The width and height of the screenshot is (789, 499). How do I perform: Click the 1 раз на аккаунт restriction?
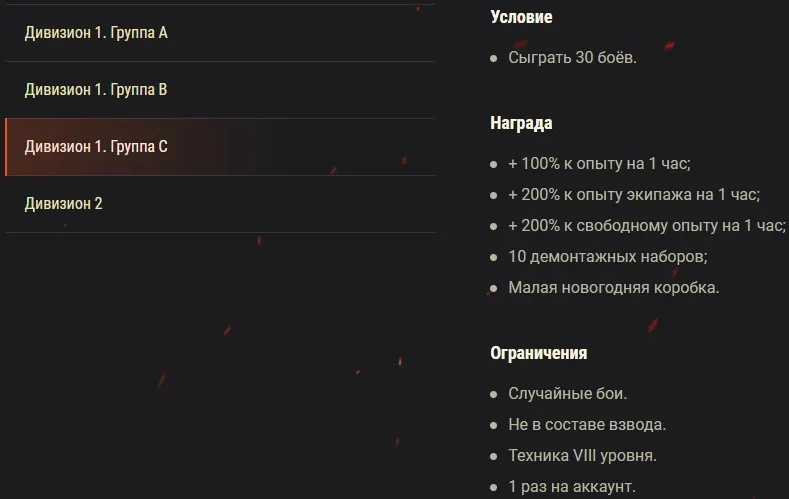point(571,487)
